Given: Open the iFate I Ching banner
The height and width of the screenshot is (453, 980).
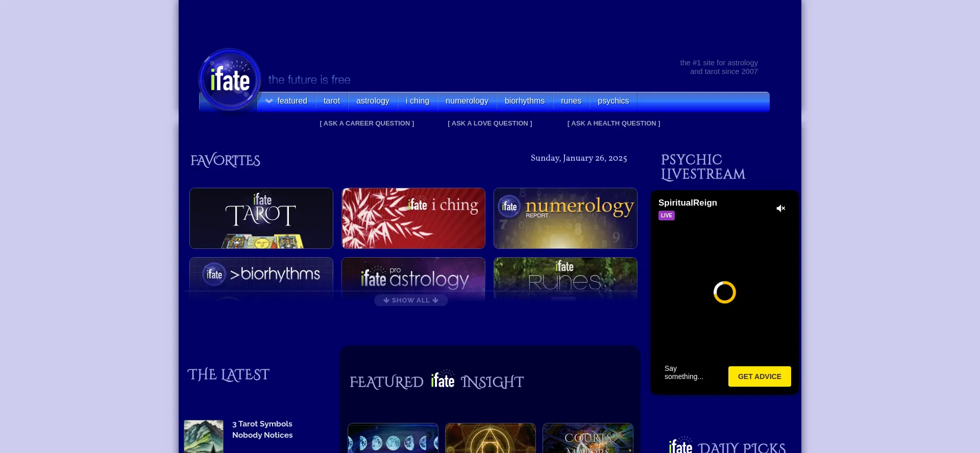Looking at the screenshot, I should 413,218.
